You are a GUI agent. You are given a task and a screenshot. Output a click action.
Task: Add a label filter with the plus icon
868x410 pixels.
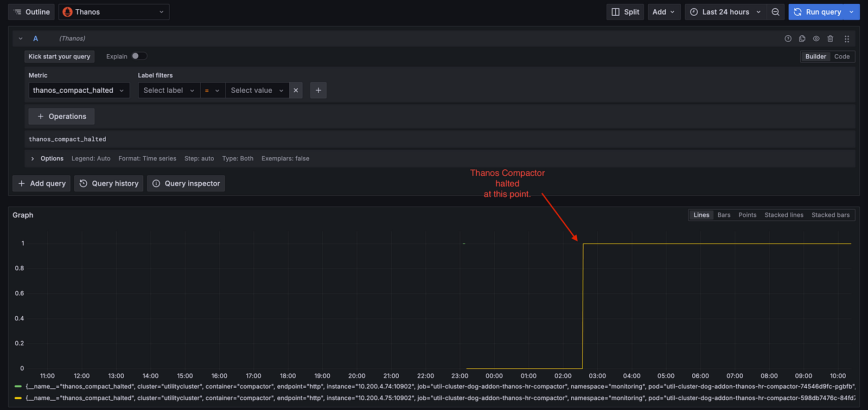(318, 91)
